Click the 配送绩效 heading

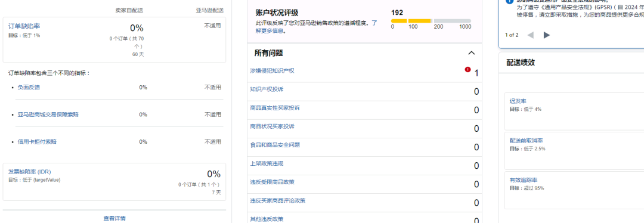tap(521, 63)
